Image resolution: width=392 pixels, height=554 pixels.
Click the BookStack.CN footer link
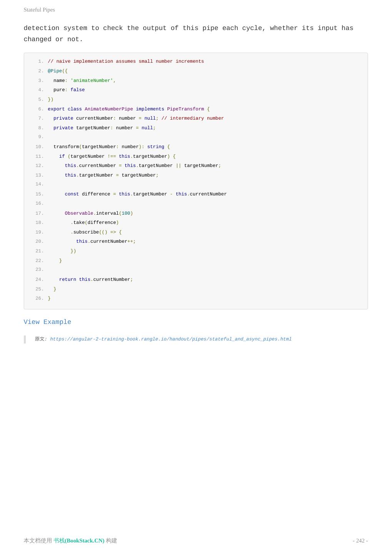tap(79, 541)
